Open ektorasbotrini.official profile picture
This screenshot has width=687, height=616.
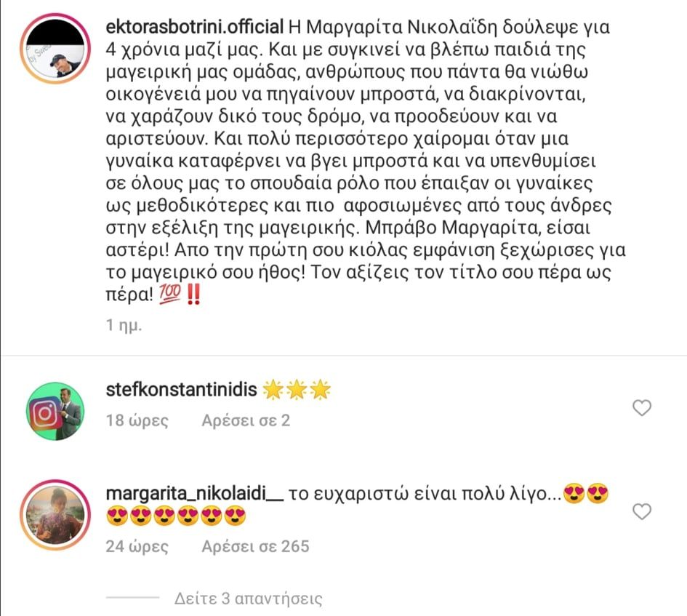pyautogui.click(x=55, y=48)
